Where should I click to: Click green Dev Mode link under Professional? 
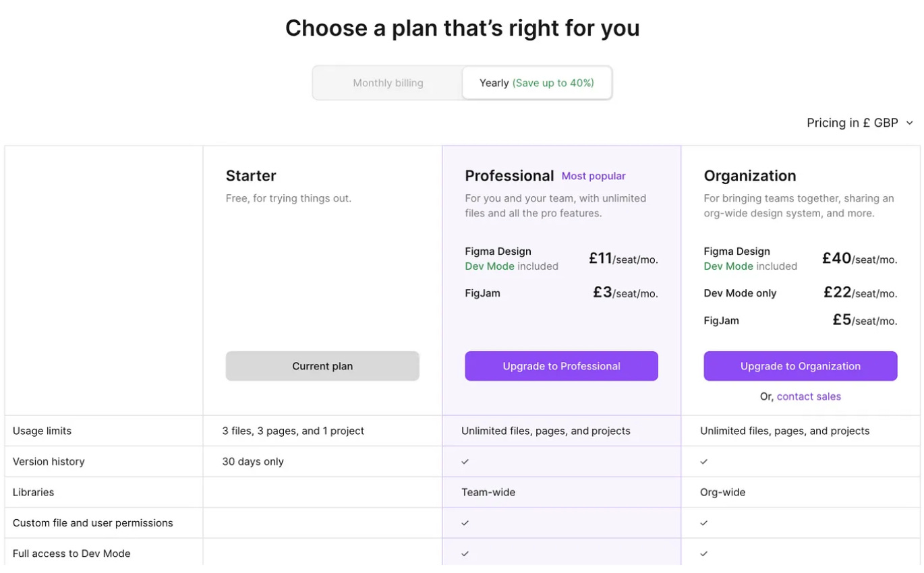tap(490, 266)
